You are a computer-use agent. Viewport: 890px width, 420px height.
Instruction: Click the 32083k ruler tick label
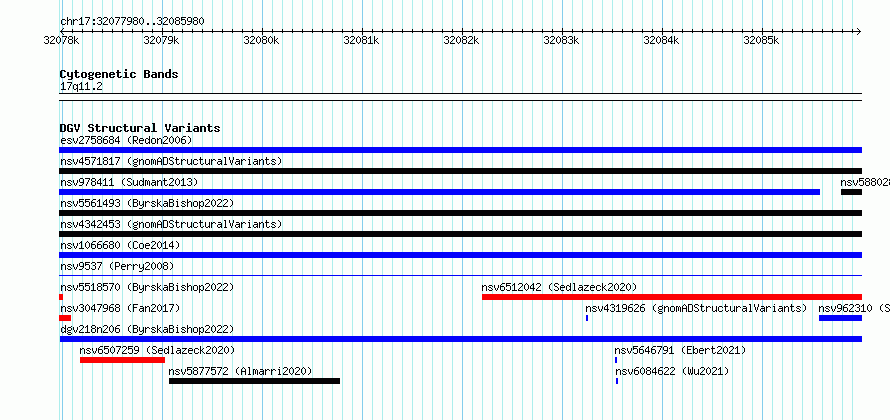point(561,40)
